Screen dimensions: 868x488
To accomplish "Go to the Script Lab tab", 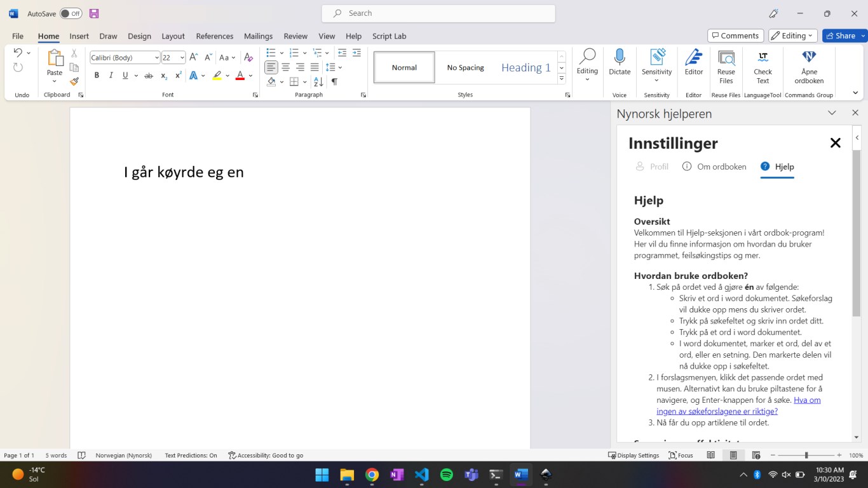I will (390, 36).
